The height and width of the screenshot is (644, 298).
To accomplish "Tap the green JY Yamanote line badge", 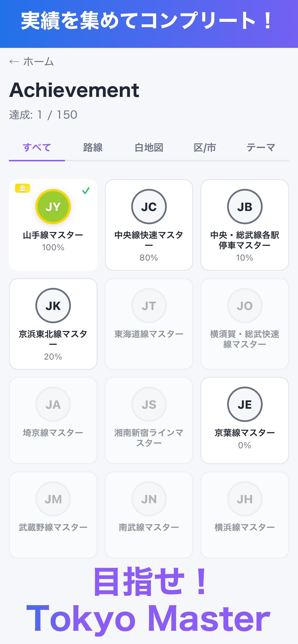I will pos(53,207).
